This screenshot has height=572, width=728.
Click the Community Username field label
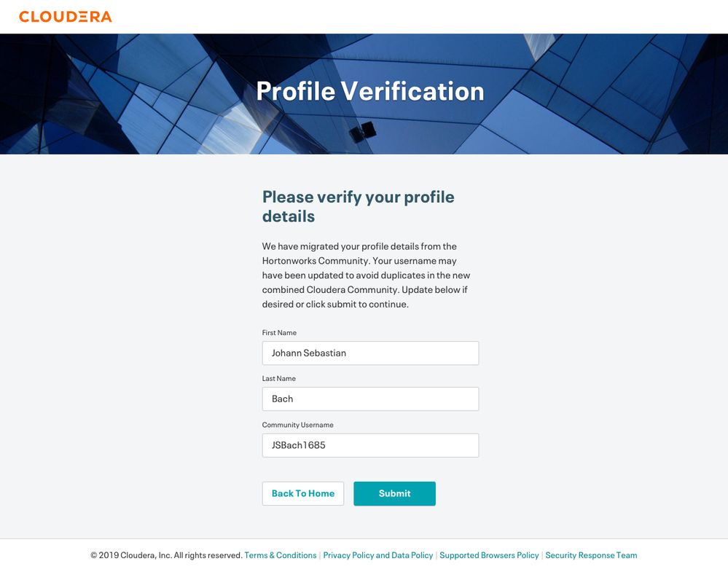tap(297, 424)
